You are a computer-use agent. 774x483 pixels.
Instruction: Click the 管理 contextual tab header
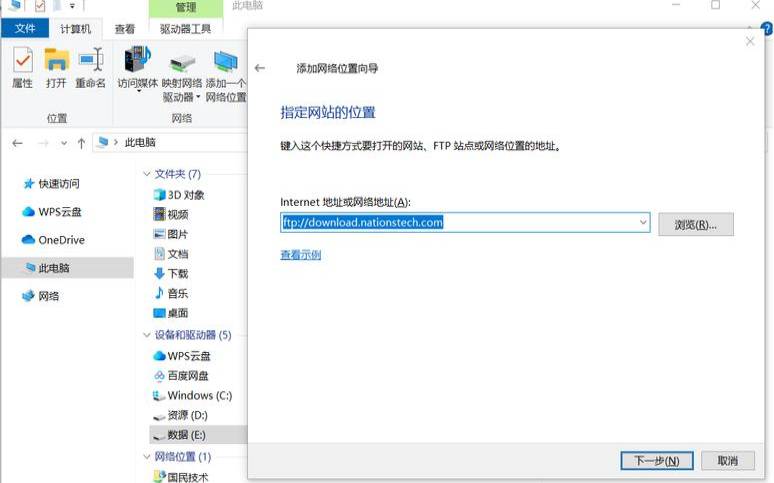point(186,7)
